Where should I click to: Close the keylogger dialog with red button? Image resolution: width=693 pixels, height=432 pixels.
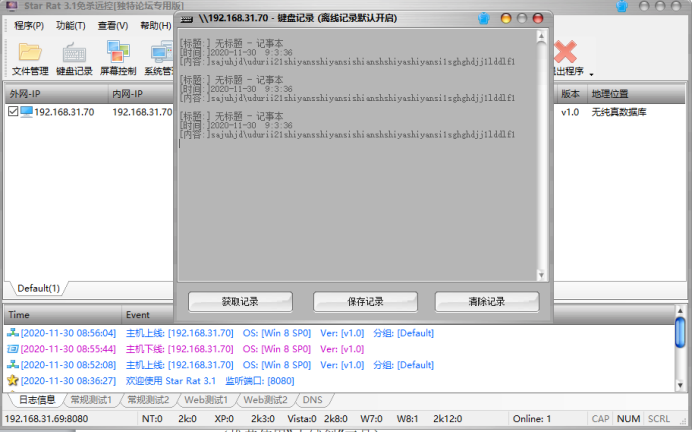(x=538, y=18)
